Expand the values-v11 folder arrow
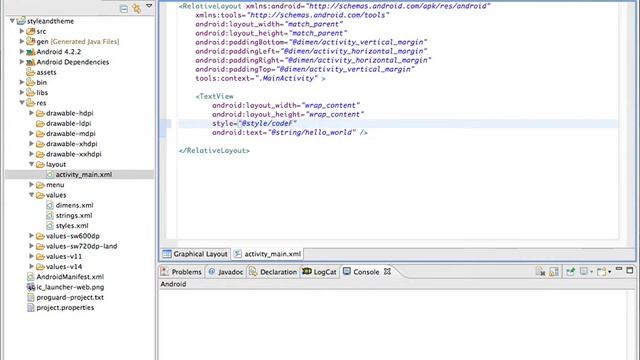640x360 pixels. point(31,256)
